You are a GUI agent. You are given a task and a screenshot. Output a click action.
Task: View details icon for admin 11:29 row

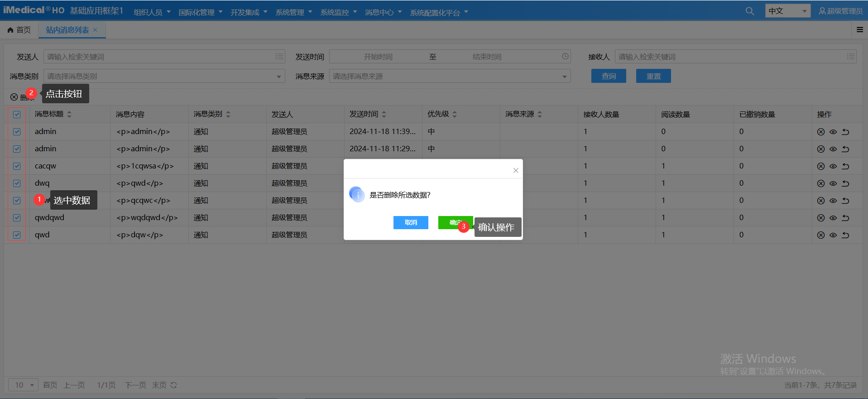coord(833,149)
